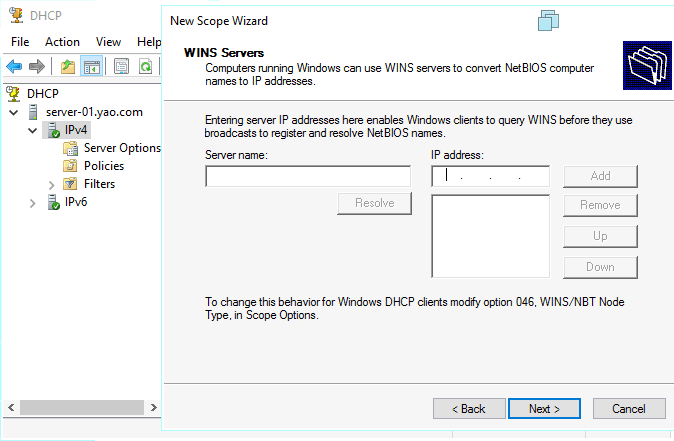
Task: Open the View menu
Action: tap(108, 42)
